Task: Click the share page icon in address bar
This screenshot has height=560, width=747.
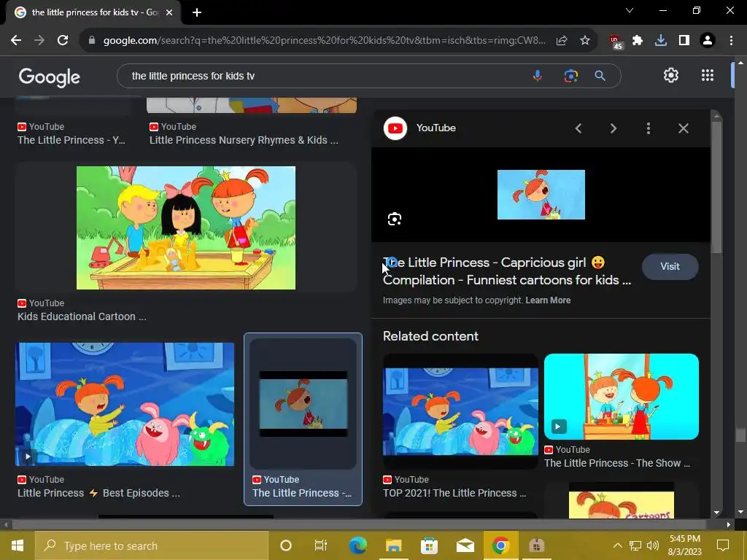Action: coord(562,41)
